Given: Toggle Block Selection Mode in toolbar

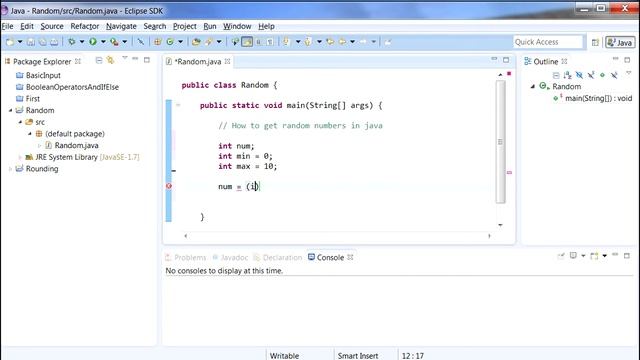Looking at the screenshot, I should coord(259,42).
